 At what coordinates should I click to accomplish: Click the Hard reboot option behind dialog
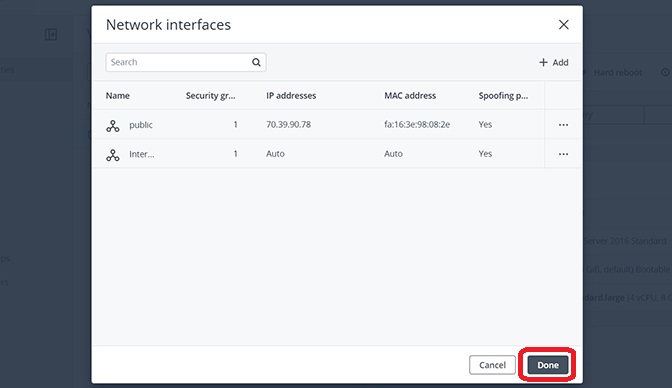pyautogui.click(x=617, y=73)
